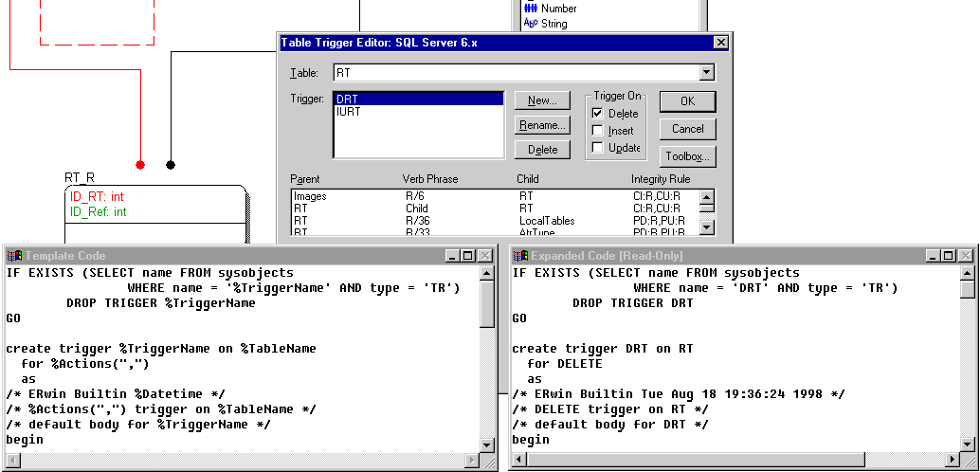The image size is (980, 472).
Task: Click the RT_R entity name label
Action: click(80, 178)
